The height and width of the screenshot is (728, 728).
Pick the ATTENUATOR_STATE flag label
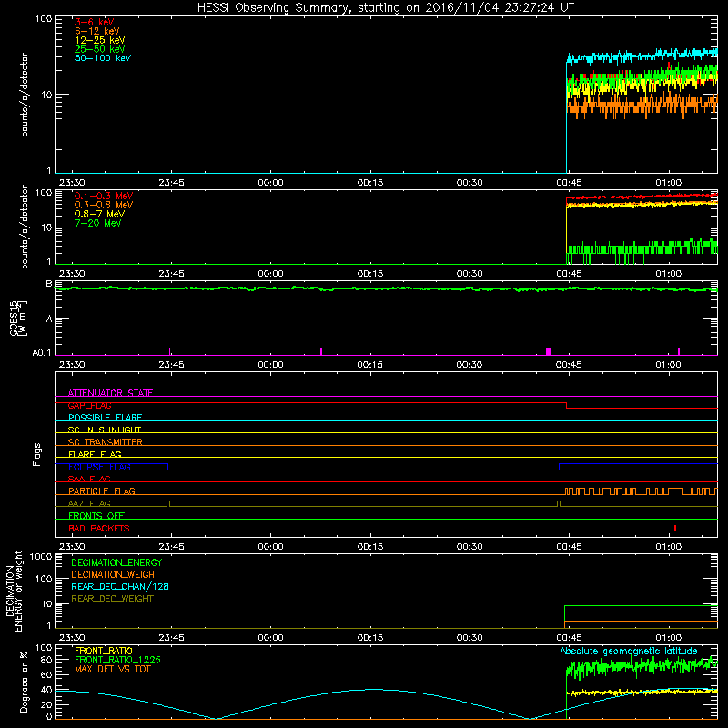tap(110, 393)
